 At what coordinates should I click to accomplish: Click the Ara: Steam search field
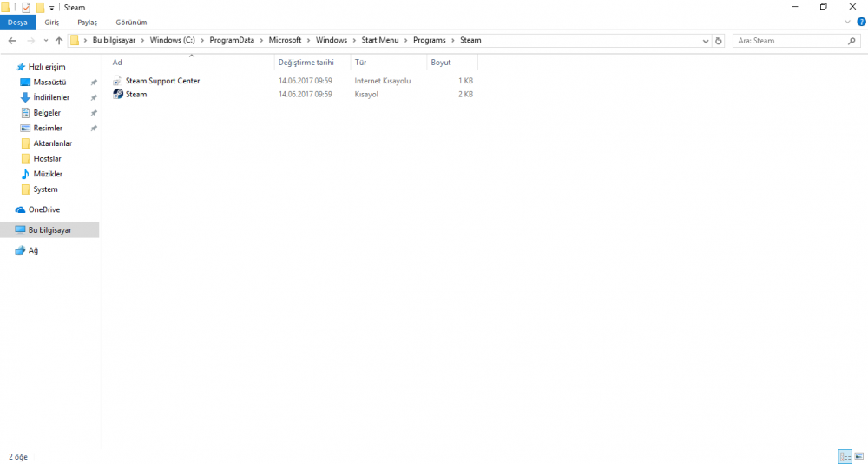click(790, 41)
